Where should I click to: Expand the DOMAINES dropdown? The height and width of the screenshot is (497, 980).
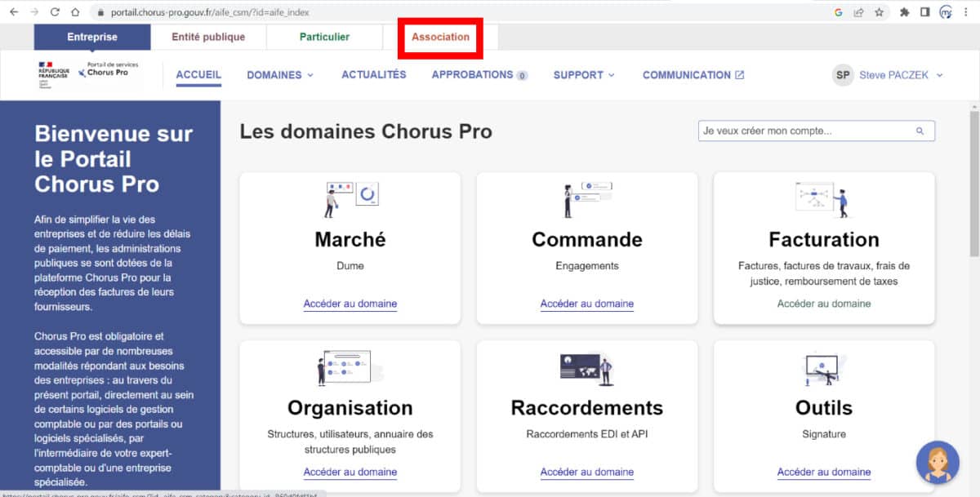(x=279, y=74)
